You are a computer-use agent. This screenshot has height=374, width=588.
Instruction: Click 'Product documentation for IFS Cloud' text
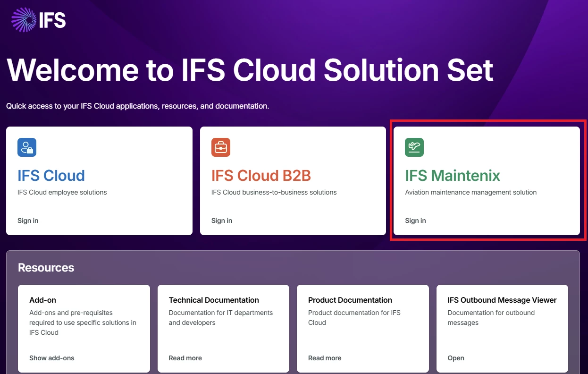354,318
